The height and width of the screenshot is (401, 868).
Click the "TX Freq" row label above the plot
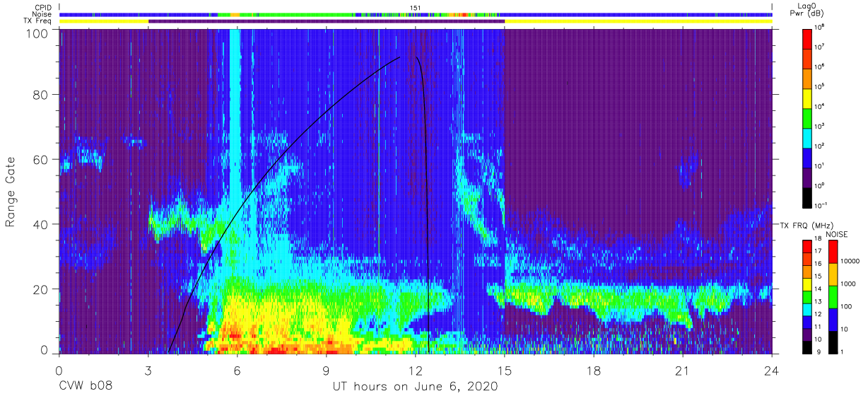[x=38, y=21]
